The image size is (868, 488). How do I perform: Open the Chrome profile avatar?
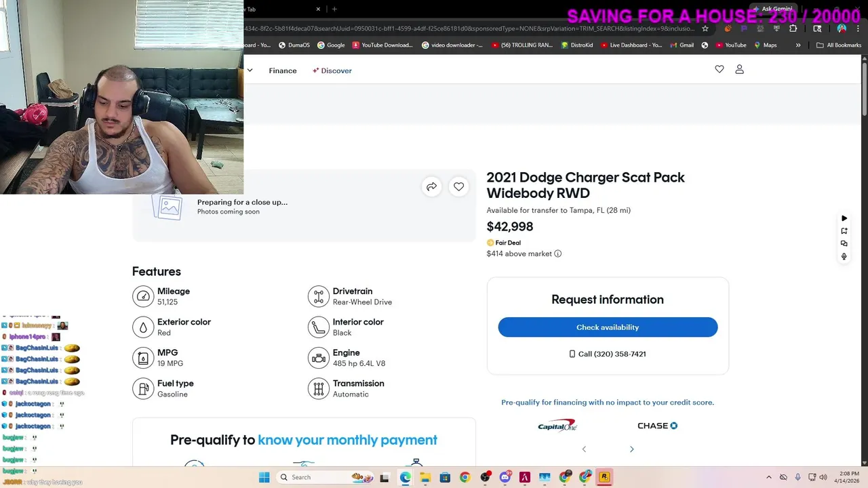pos(842,28)
